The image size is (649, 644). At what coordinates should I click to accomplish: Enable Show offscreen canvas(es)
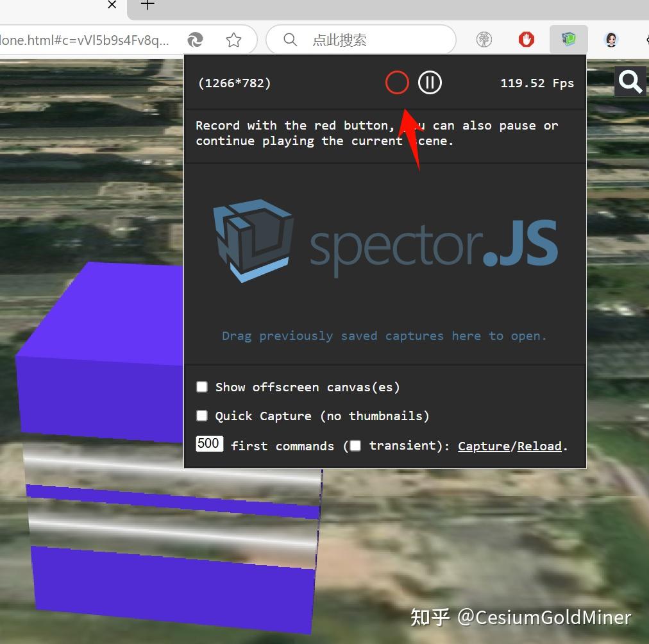[x=202, y=387]
